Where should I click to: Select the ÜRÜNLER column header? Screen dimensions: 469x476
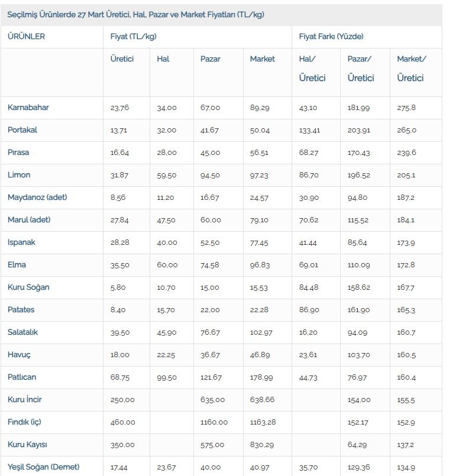pyautogui.click(x=26, y=37)
